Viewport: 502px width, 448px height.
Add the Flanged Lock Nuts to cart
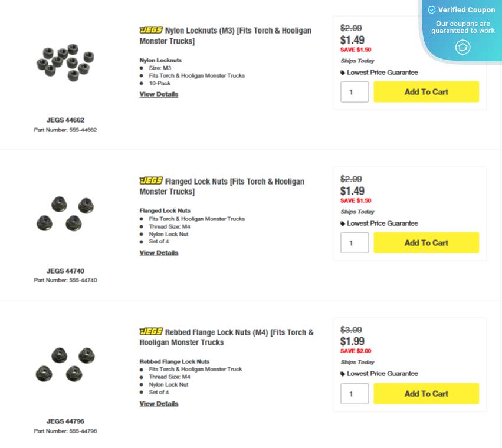click(426, 242)
